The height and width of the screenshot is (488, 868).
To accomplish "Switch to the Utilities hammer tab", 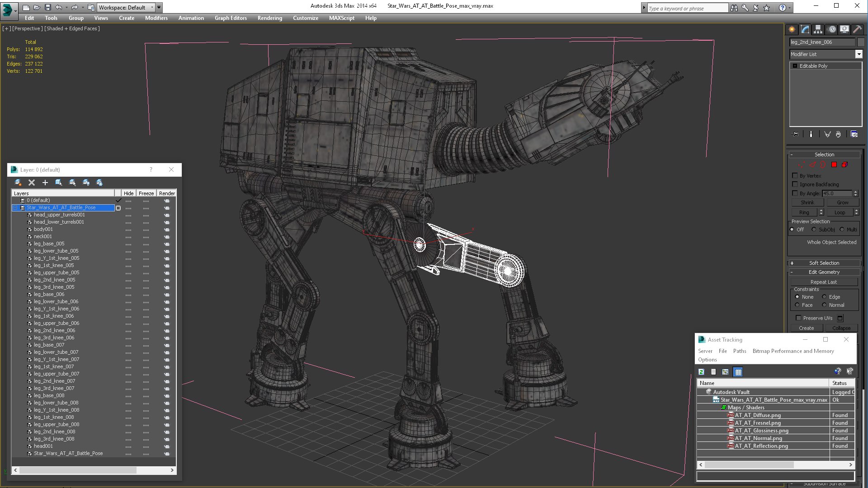I will tap(857, 29).
